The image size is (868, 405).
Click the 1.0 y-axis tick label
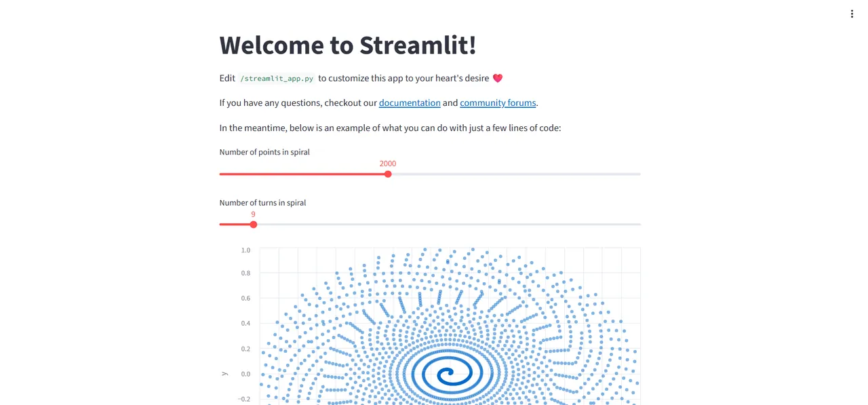(x=245, y=250)
